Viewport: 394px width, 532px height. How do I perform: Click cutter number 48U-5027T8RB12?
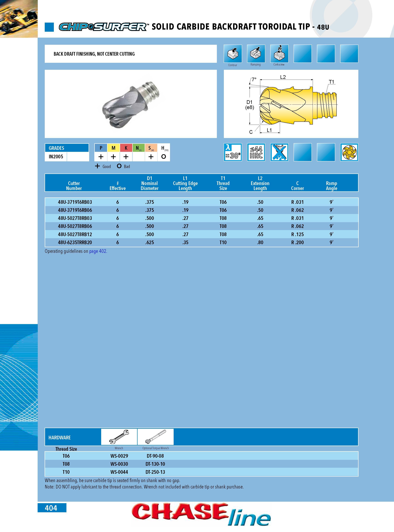tap(75, 234)
